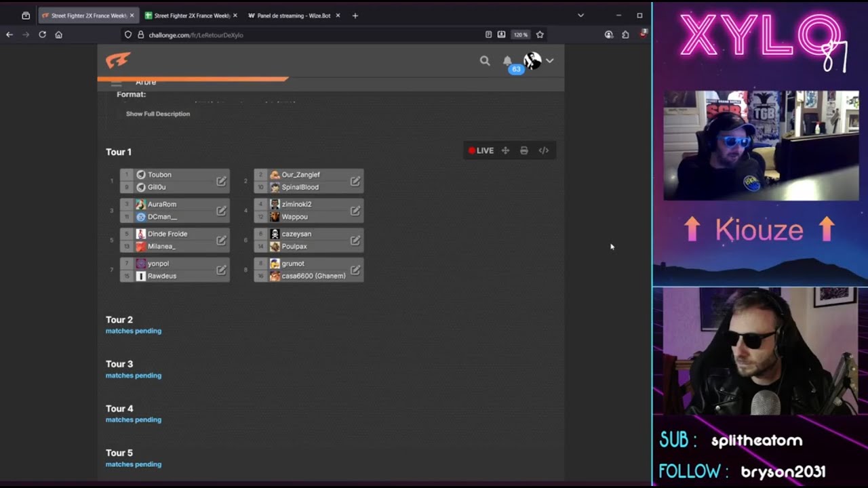Viewport: 868px width, 488px height.
Task: Close the Wize.Bot tab
Action: click(338, 16)
